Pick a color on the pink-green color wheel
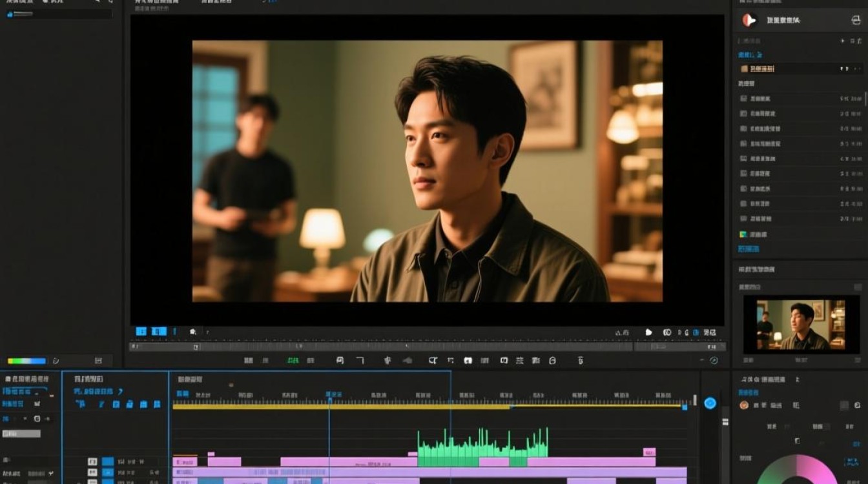868x484 pixels. pyautogui.click(x=798, y=469)
